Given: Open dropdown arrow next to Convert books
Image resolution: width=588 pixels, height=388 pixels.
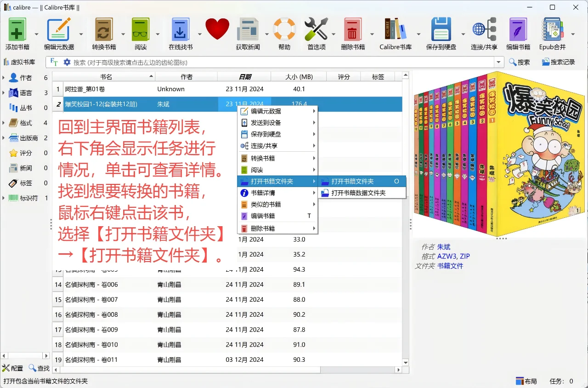Looking at the screenshot, I should [x=123, y=34].
